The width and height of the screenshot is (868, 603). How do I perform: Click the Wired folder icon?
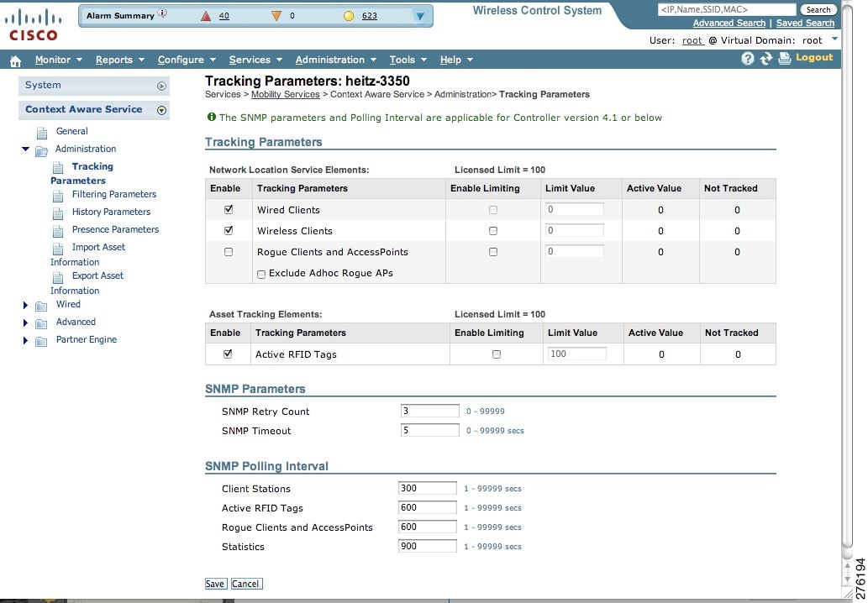click(41, 306)
